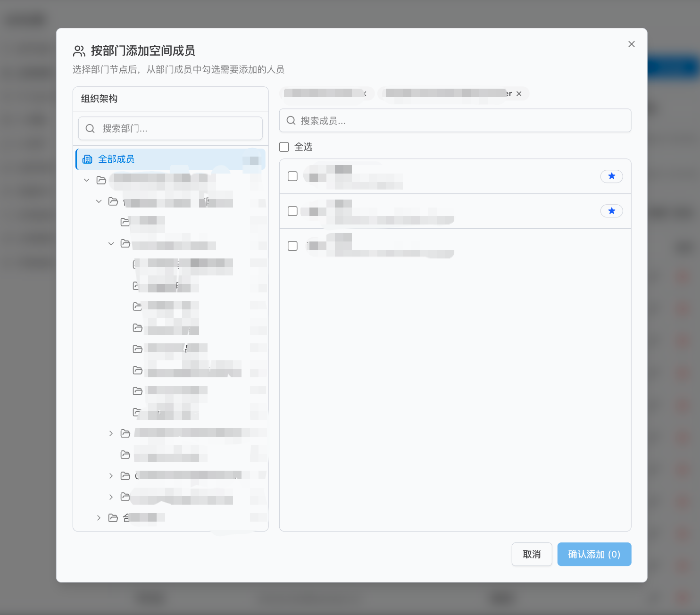Image resolution: width=700 pixels, height=615 pixels.
Task: Click the star icon on the first member row
Action: point(611,176)
